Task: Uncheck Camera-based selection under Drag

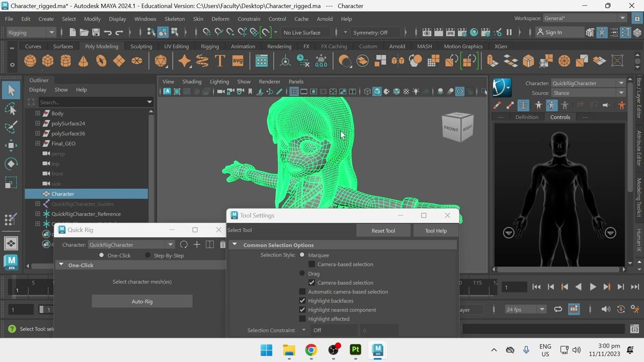Action: click(312, 283)
